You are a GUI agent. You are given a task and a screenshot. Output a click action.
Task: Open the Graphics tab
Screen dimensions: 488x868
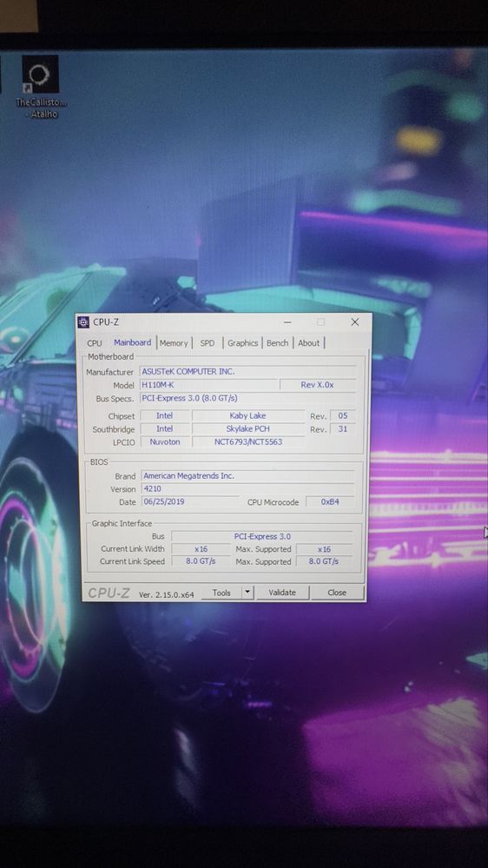[x=242, y=343]
